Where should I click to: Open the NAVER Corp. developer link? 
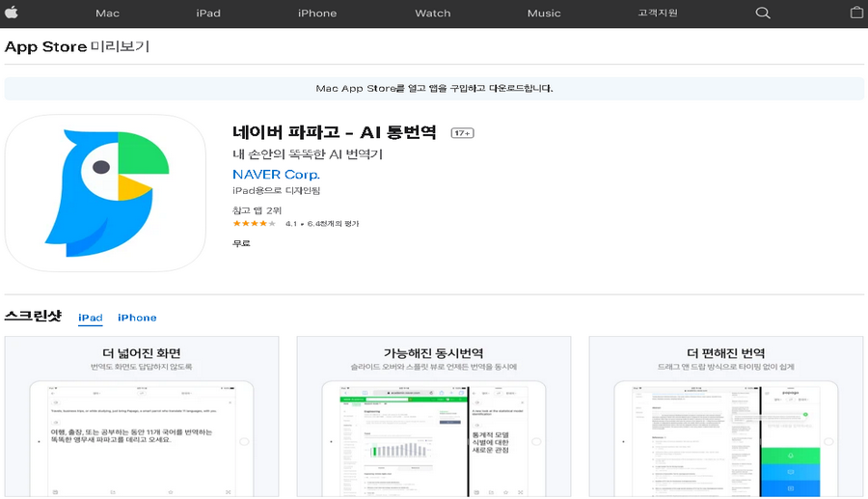pyautogui.click(x=276, y=175)
